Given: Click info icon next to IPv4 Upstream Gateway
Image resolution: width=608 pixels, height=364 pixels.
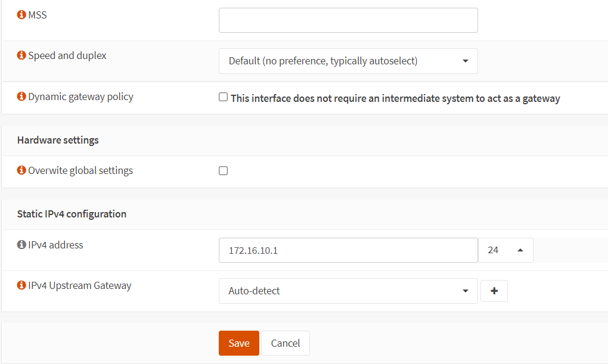Looking at the screenshot, I should pyautogui.click(x=21, y=285).
